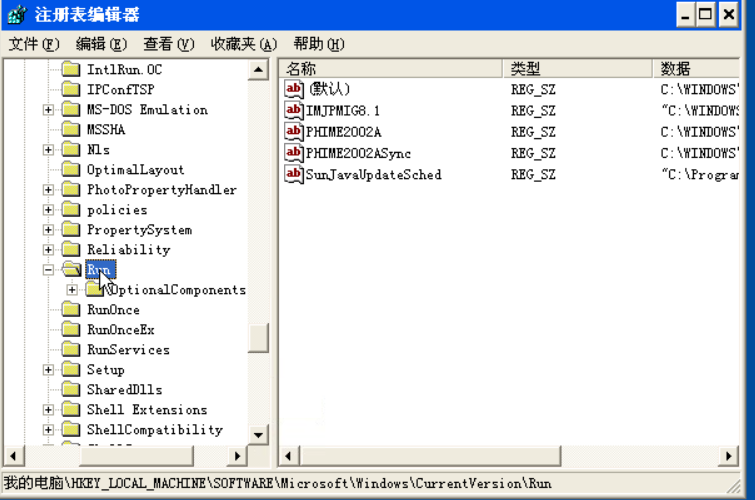Select the RunOnceEx key label

120,329
